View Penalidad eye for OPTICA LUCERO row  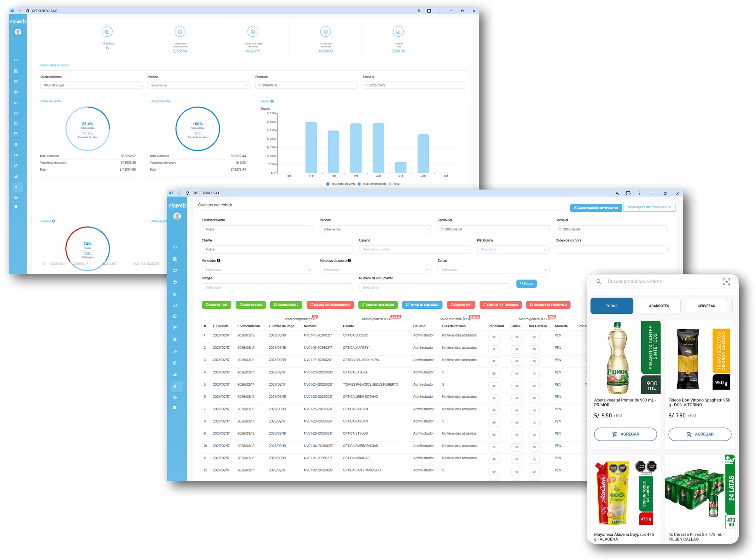pyautogui.click(x=494, y=337)
